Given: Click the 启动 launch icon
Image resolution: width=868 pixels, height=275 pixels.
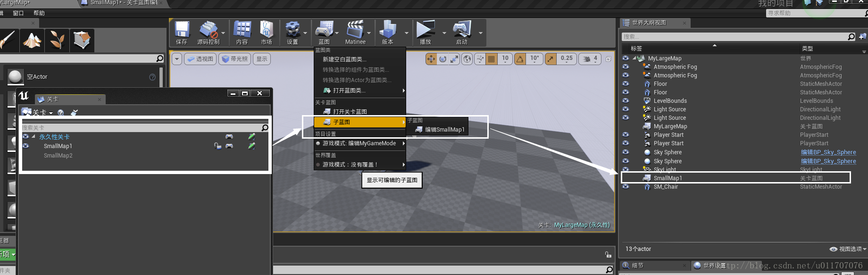Looking at the screenshot, I should pos(462,30).
